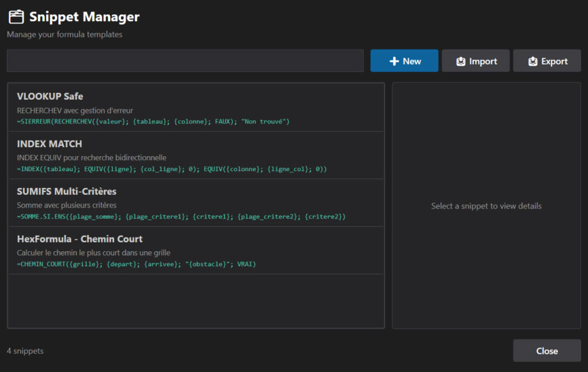
Task: Select the VLOOKUP Safe snippet title
Action: click(50, 96)
